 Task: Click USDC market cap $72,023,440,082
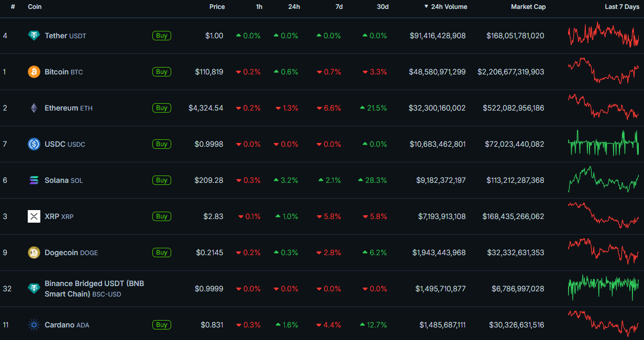point(515,144)
